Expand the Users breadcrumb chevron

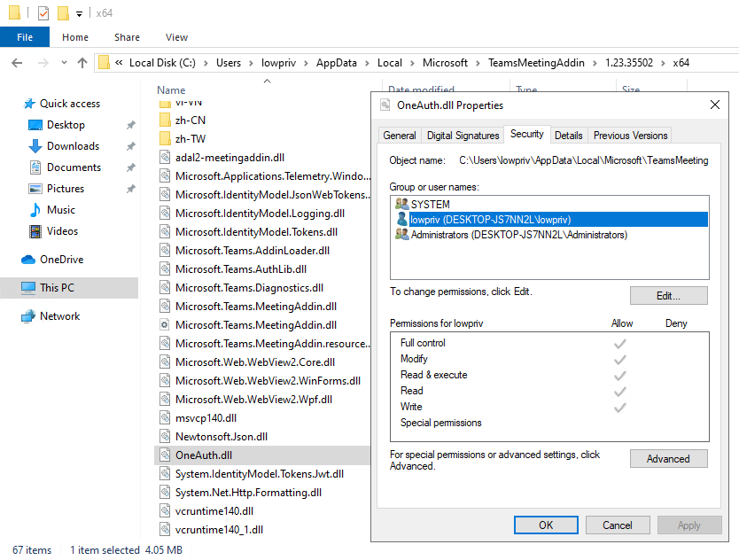pos(250,63)
